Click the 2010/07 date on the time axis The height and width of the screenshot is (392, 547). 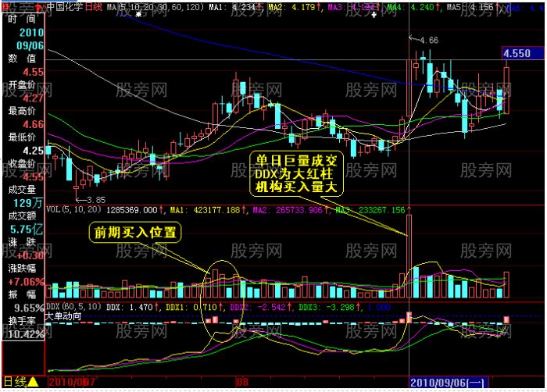pyautogui.click(x=72, y=382)
